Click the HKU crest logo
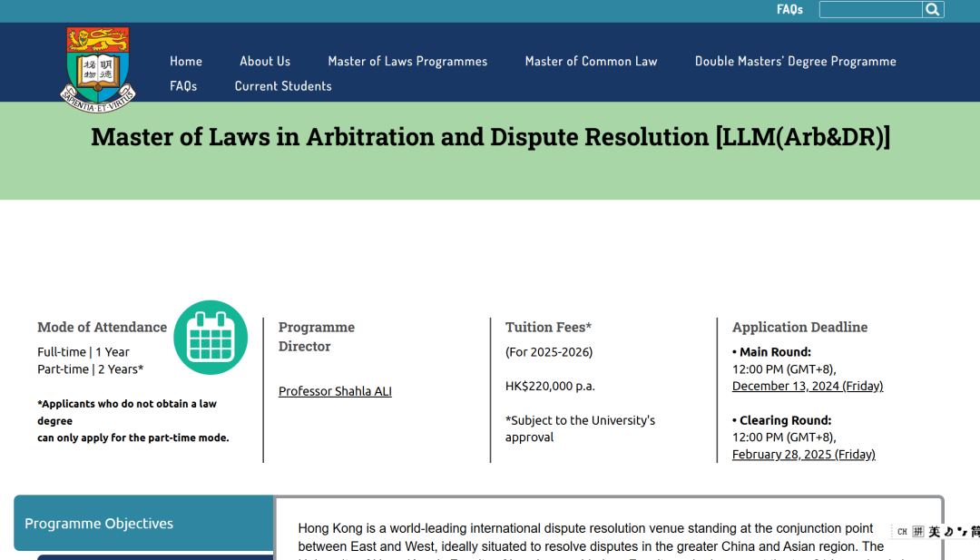 [98, 69]
